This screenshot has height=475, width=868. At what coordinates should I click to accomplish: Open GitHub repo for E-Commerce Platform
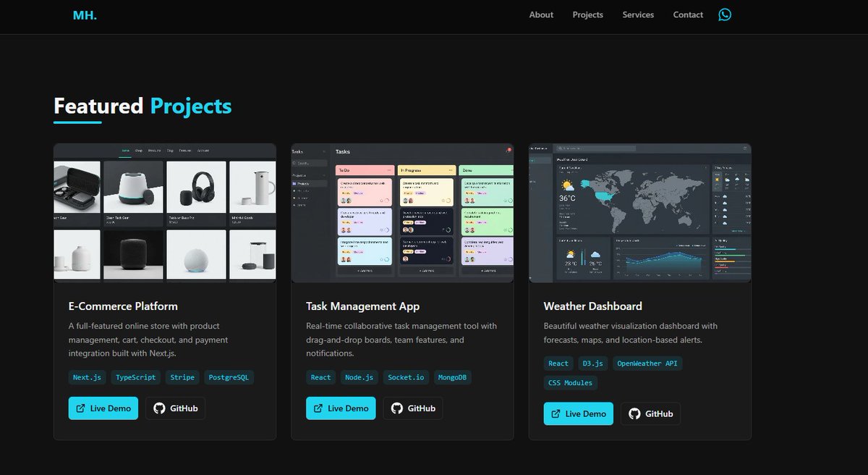175,408
